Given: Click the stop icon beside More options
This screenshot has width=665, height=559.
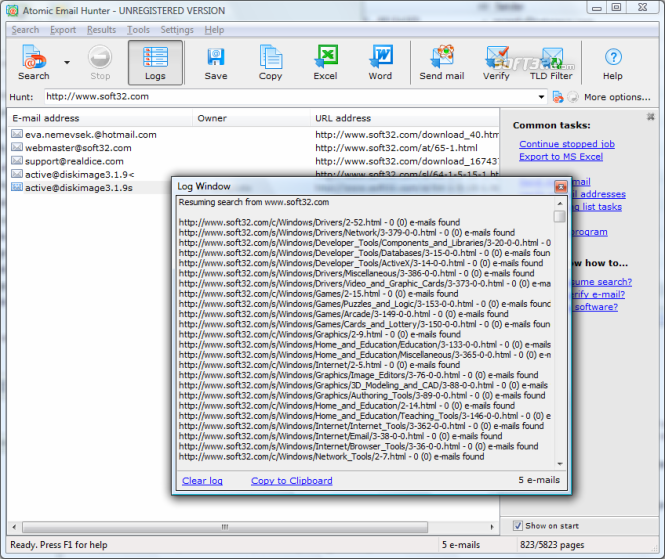Looking at the screenshot, I should (573, 97).
